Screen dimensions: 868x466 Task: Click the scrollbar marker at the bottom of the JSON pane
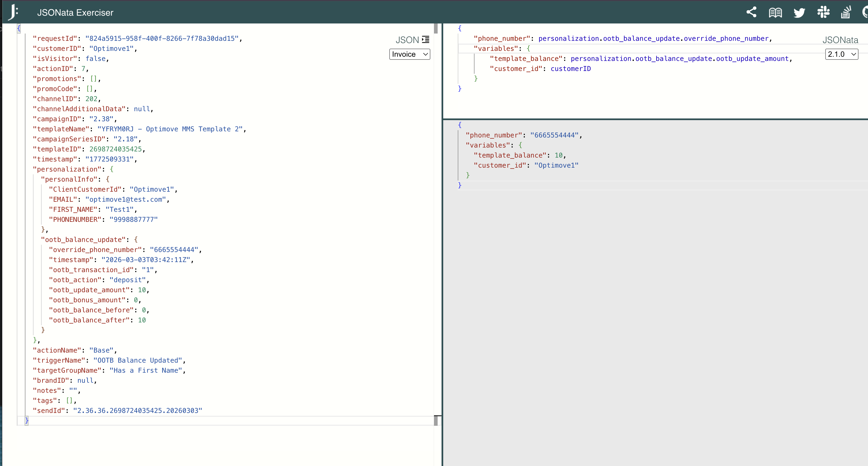pyautogui.click(x=436, y=420)
